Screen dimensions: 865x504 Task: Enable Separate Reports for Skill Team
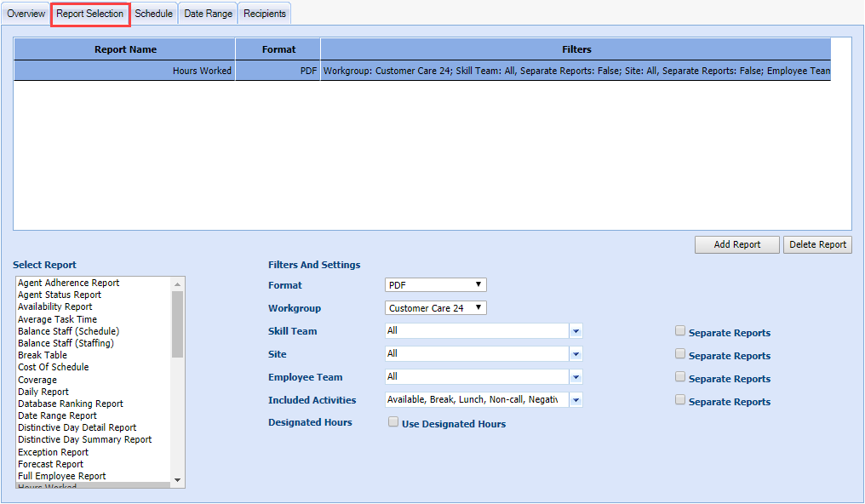[x=680, y=331]
